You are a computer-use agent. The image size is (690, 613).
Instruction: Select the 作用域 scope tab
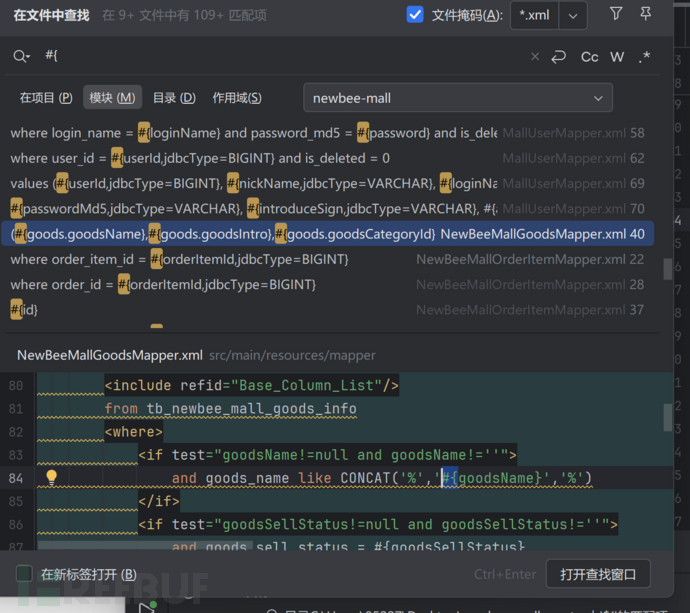237,98
